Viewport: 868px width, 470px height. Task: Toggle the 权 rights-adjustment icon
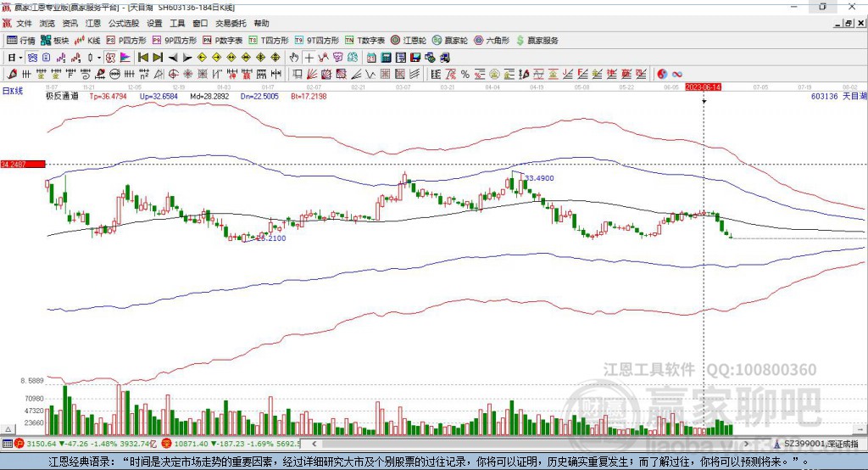pos(110,58)
